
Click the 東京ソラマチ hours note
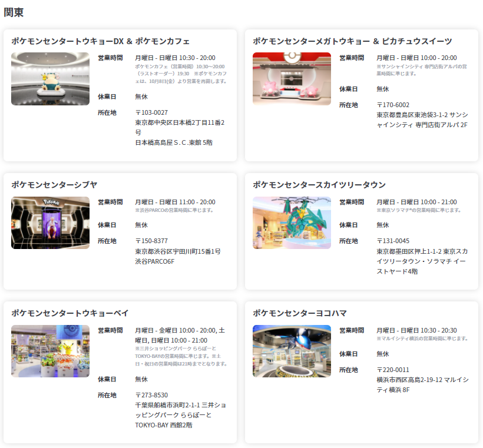point(419,210)
